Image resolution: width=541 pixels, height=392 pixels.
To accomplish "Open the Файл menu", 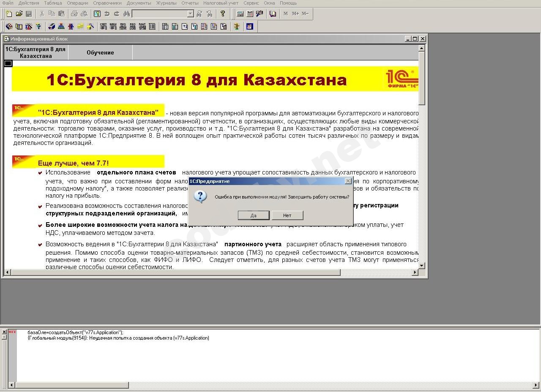I will click(x=8, y=3).
